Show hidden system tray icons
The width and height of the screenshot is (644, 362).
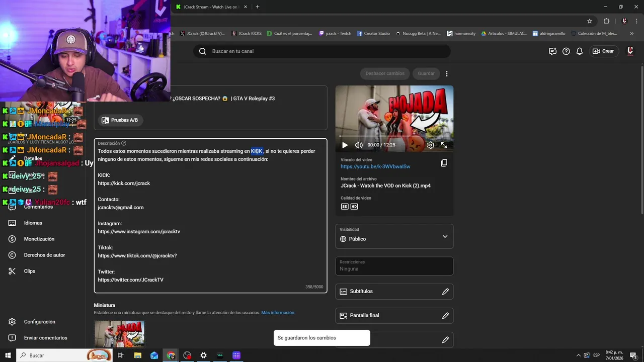pos(578,355)
